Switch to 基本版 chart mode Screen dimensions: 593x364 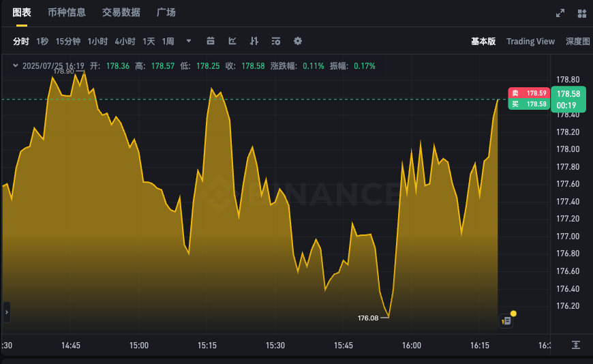pyautogui.click(x=483, y=42)
